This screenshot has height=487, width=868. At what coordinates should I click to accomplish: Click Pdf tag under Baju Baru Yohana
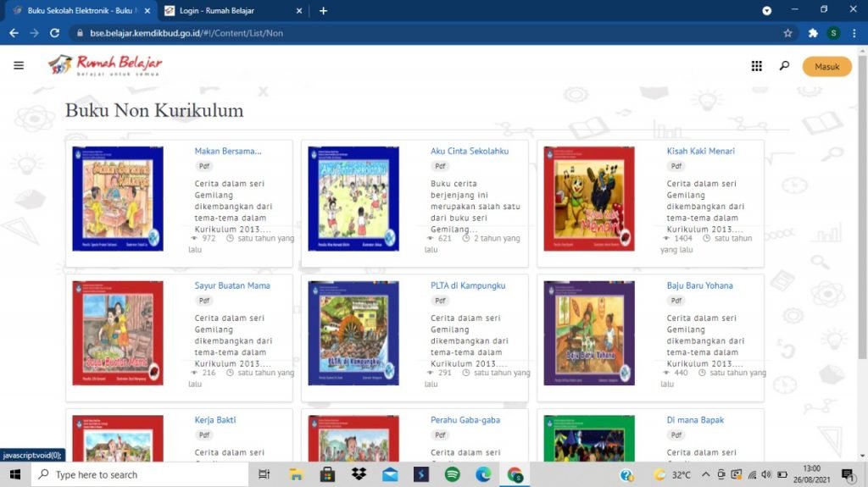(676, 301)
